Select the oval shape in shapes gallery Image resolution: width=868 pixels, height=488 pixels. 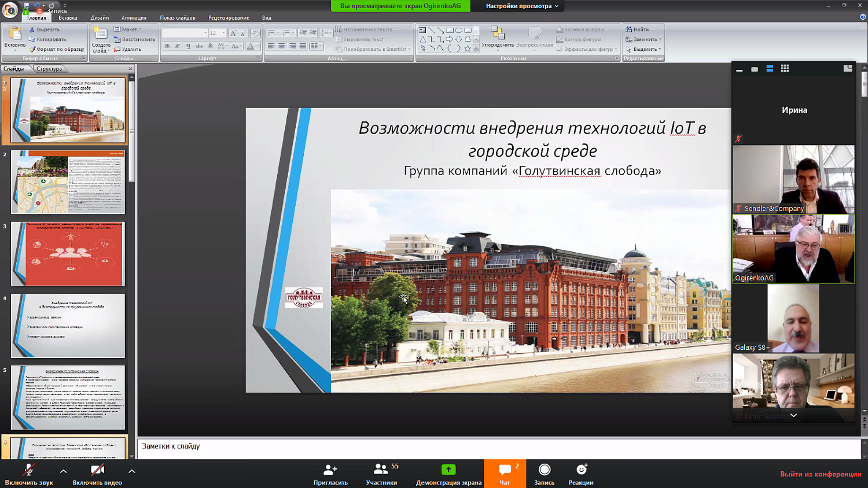click(458, 30)
